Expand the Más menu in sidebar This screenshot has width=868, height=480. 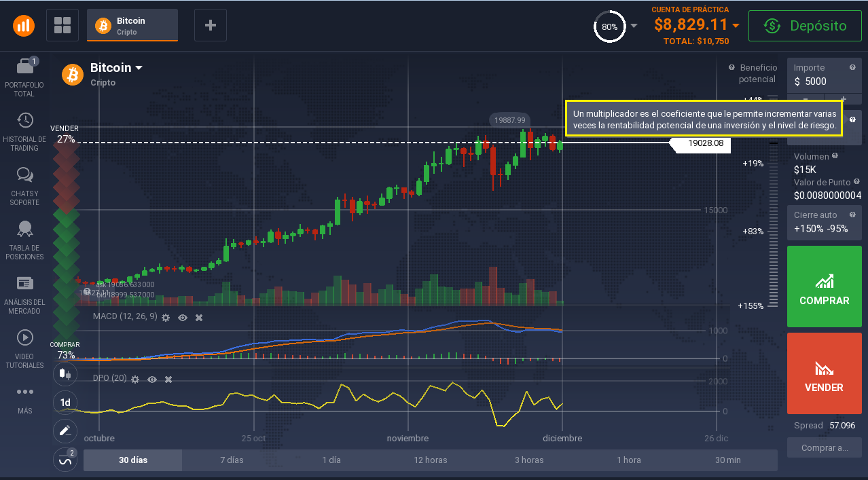coord(24,400)
